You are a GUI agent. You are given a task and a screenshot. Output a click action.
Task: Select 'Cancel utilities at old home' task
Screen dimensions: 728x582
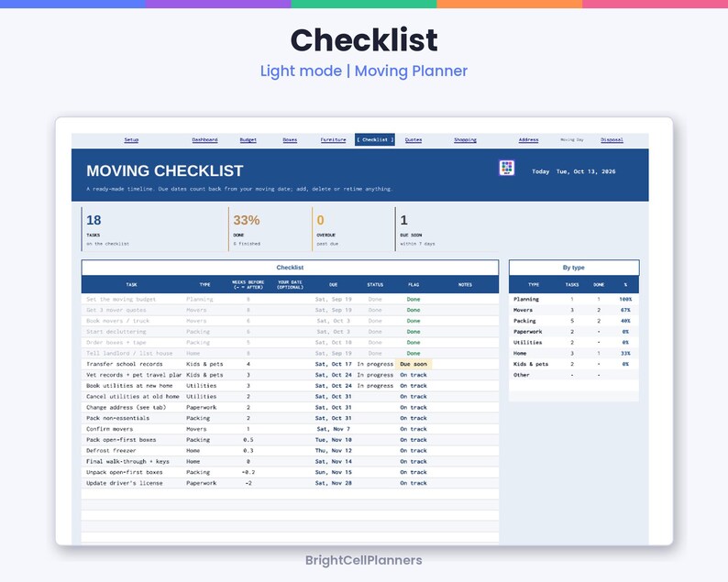coord(132,397)
